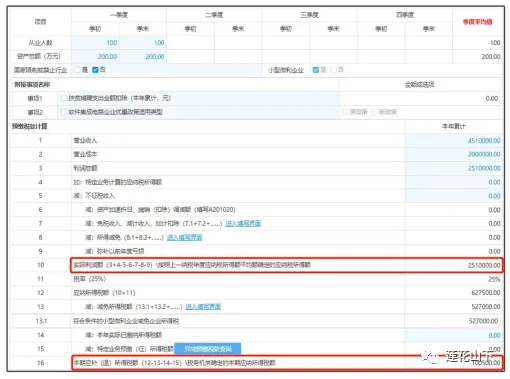Select row 10 实际利润额 label
This screenshot has width=510, height=379.
click(192, 265)
